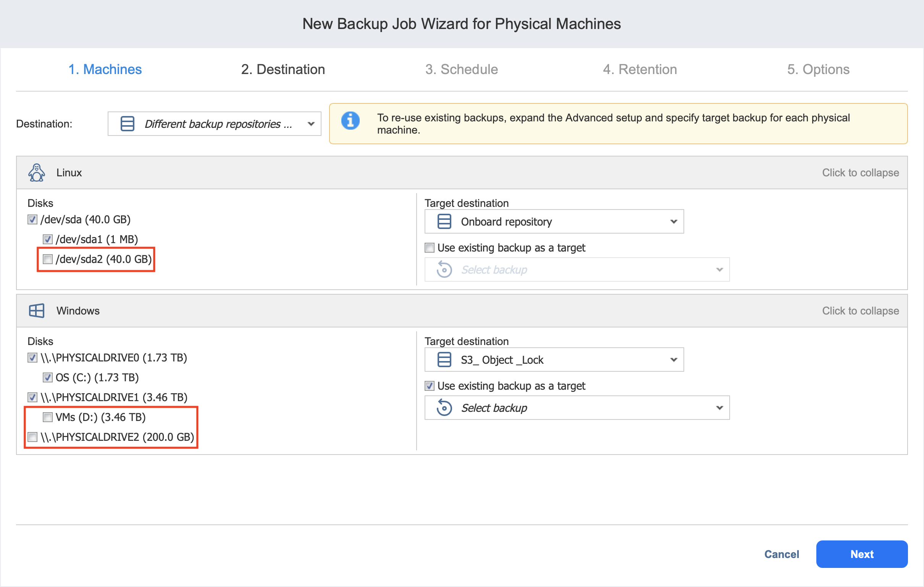Click the Linux penguin icon
Screen dimensions: 924x587
click(36, 173)
